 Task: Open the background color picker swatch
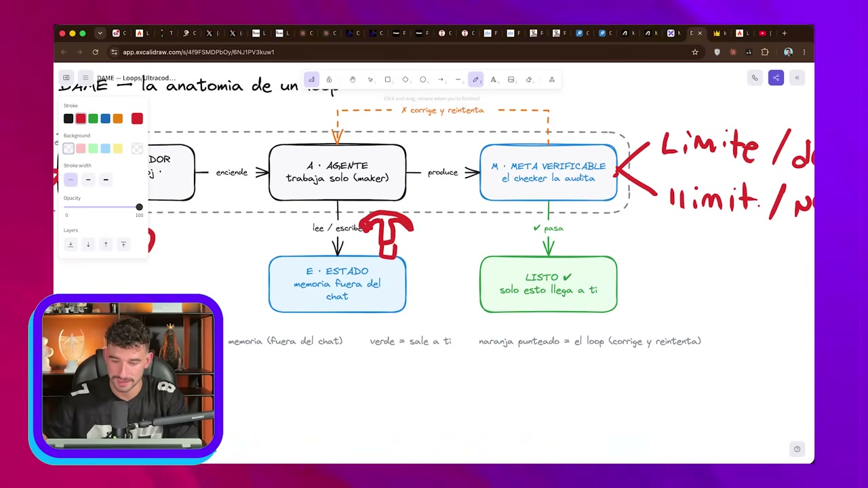click(137, 148)
